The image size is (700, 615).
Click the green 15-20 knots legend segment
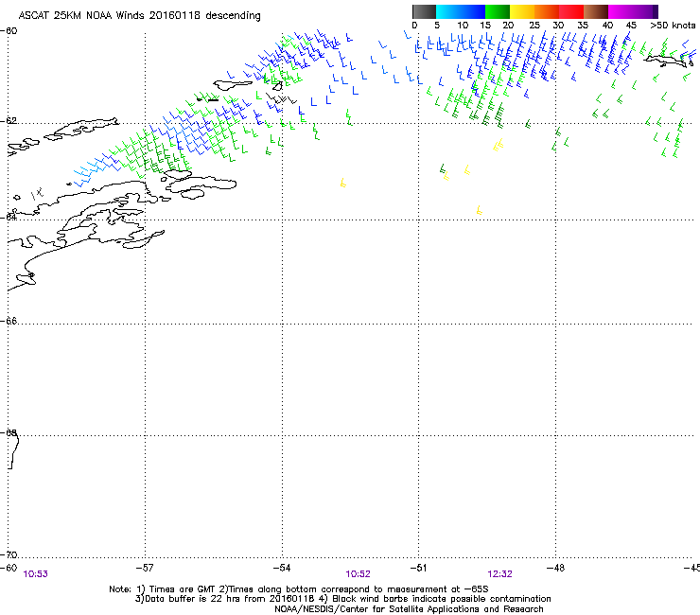click(498, 11)
